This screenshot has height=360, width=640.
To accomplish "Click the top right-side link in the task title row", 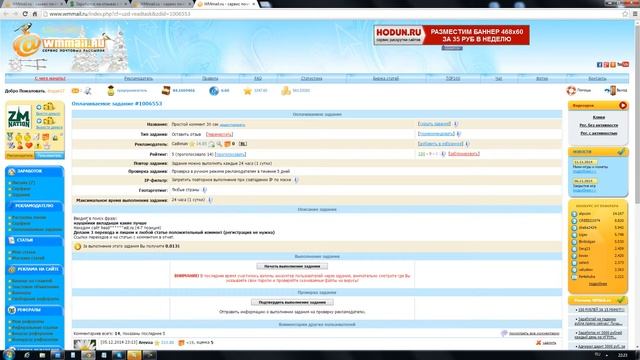I will (434, 124).
